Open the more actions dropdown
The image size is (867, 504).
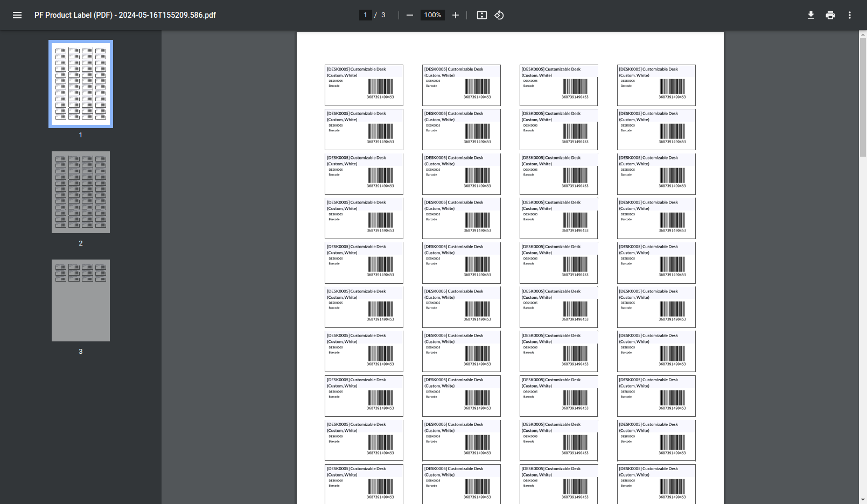(849, 15)
